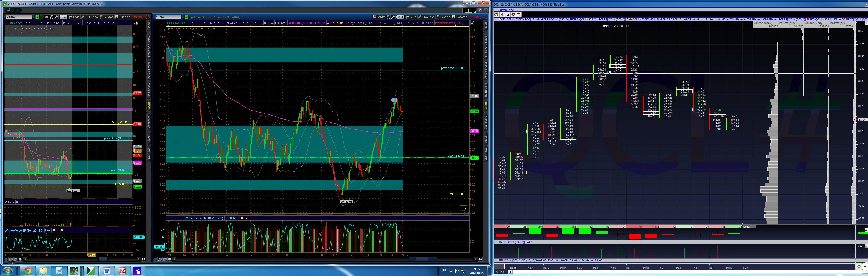The width and height of the screenshot is (868, 276).
Task: Expand the Times And Sales side tab of left chart
Action: 149,47
